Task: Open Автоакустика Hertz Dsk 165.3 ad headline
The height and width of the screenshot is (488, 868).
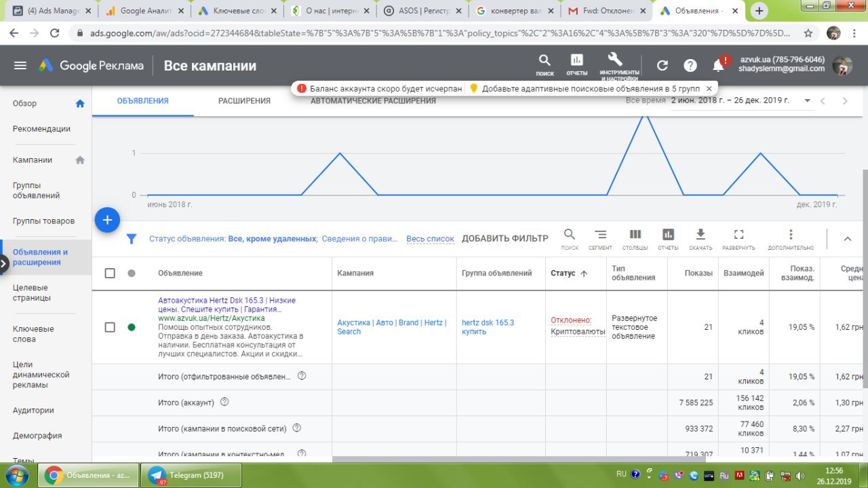Action: pyautogui.click(x=226, y=305)
